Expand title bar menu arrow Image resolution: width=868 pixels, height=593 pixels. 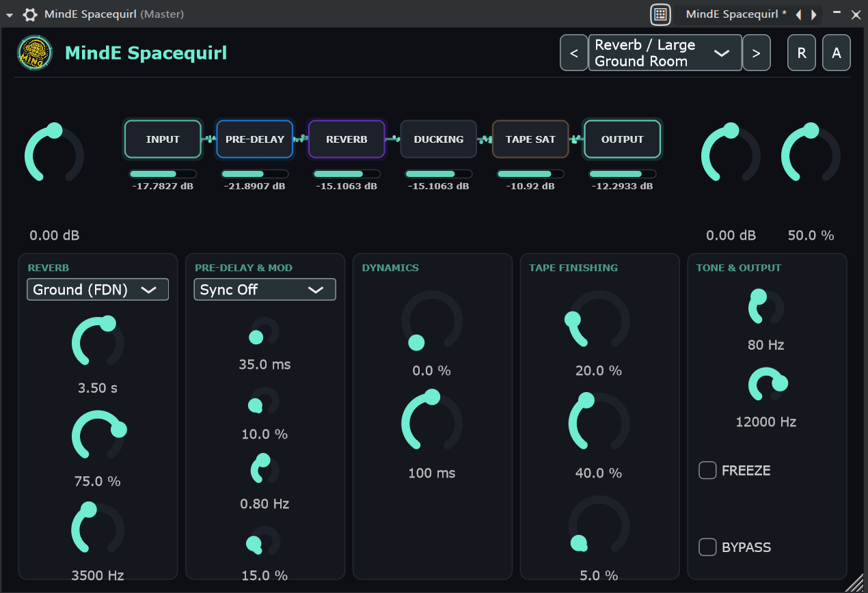coord(10,14)
